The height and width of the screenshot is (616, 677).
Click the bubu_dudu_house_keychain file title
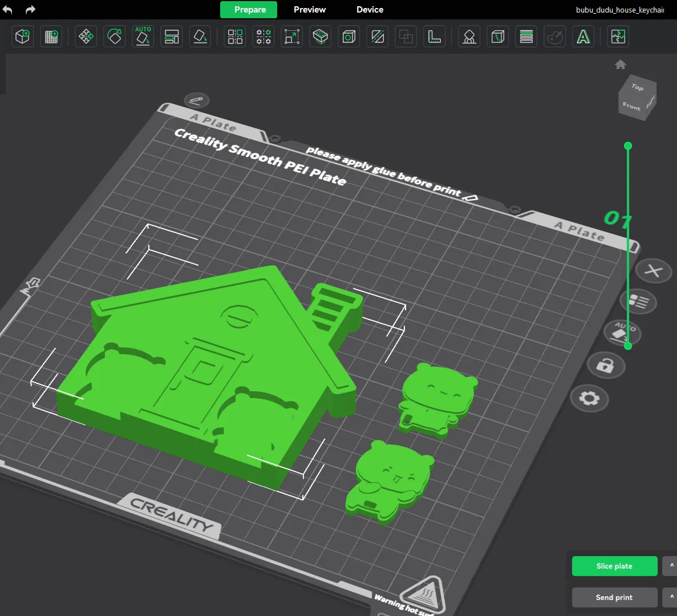(620, 10)
